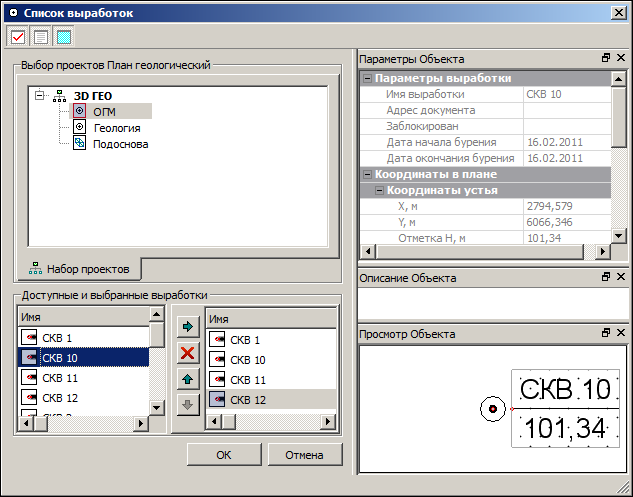Close the Описание Объекта panel
Viewport: 633px width, 497px height.
pyautogui.click(x=621, y=277)
